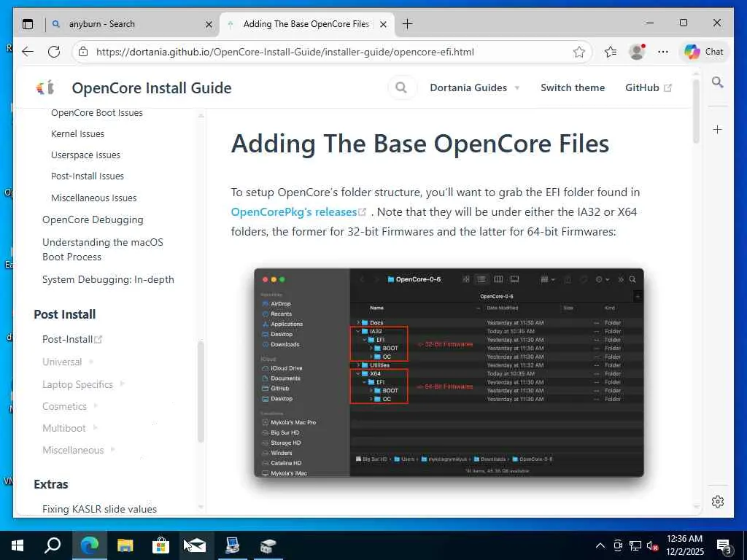
Task: Close the Adding The Base OpenCore Files tab
Action: [x=383, y=24]
